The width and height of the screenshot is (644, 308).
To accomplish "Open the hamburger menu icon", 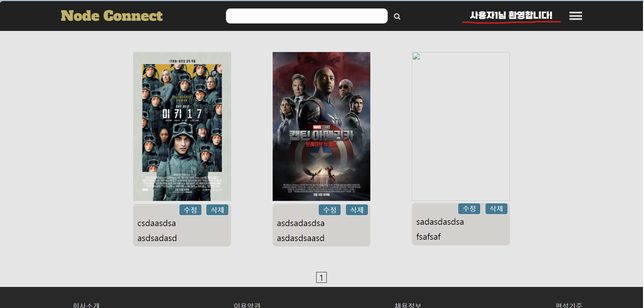I will [x=576, y=16].
